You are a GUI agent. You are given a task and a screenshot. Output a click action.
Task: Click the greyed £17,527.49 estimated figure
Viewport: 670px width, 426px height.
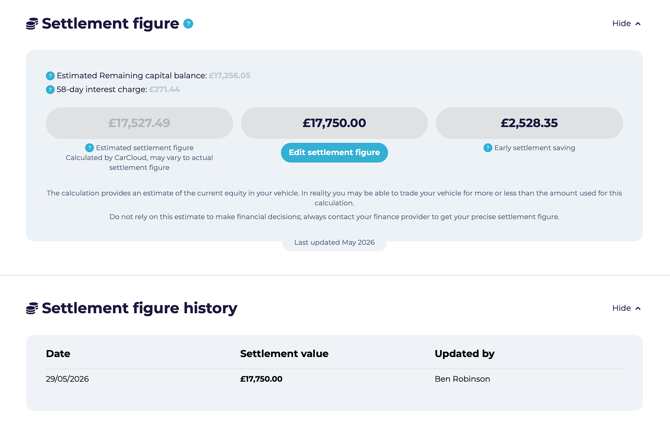coord(139,123)
